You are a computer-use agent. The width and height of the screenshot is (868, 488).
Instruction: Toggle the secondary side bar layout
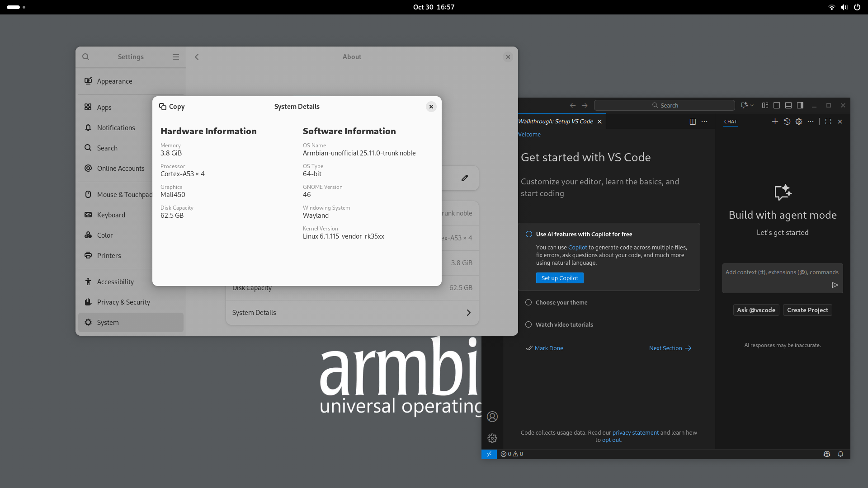point(800,105)
